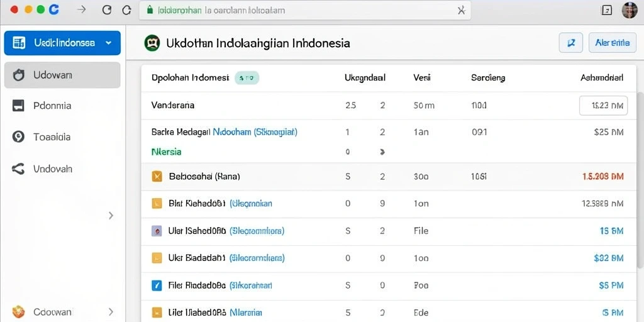
Task: Click the green badge beside Dpolohan Indomesi
Action: pyautogui.click(x=247, y=77)
